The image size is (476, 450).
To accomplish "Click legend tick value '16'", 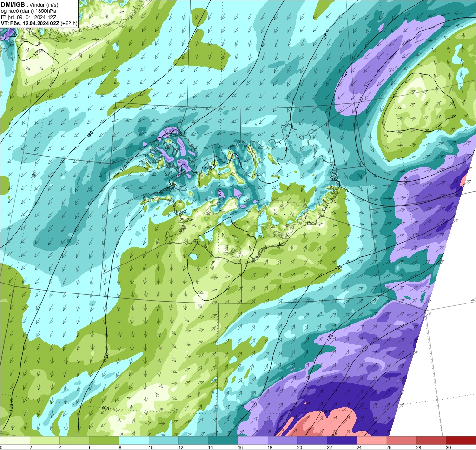I will click(239, 447).
